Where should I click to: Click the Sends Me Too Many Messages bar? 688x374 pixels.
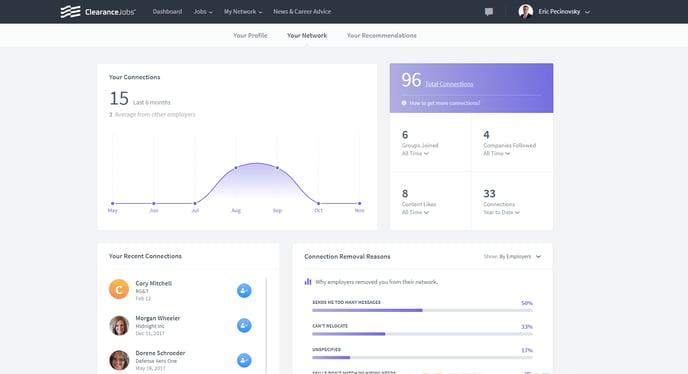pyautogui.click(x=422, y=310)
